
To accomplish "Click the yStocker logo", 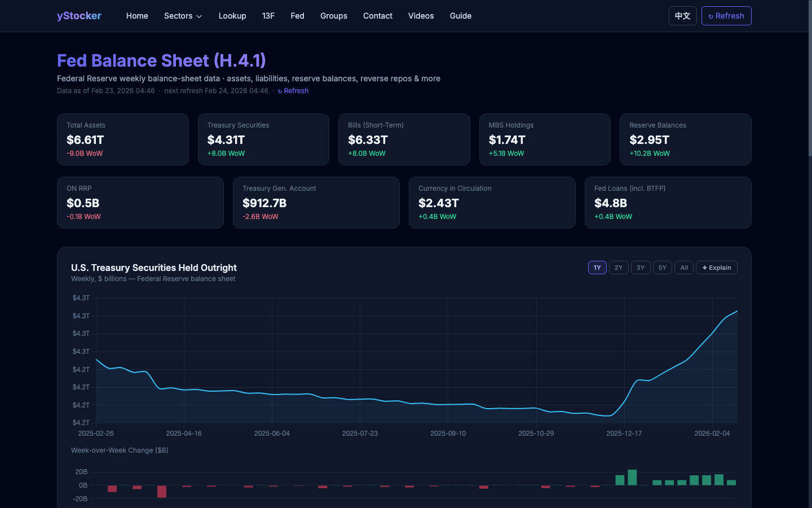I will [x=79, y=16].
